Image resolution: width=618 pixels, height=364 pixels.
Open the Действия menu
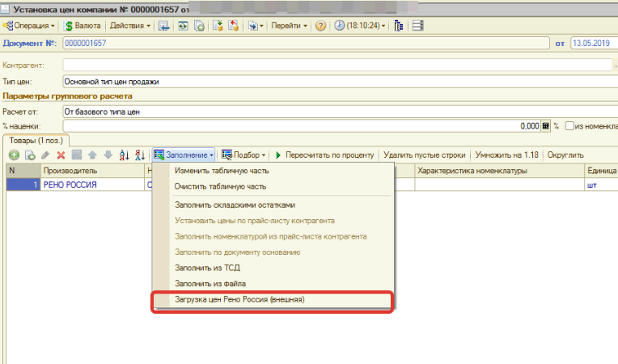coord(130,26)
